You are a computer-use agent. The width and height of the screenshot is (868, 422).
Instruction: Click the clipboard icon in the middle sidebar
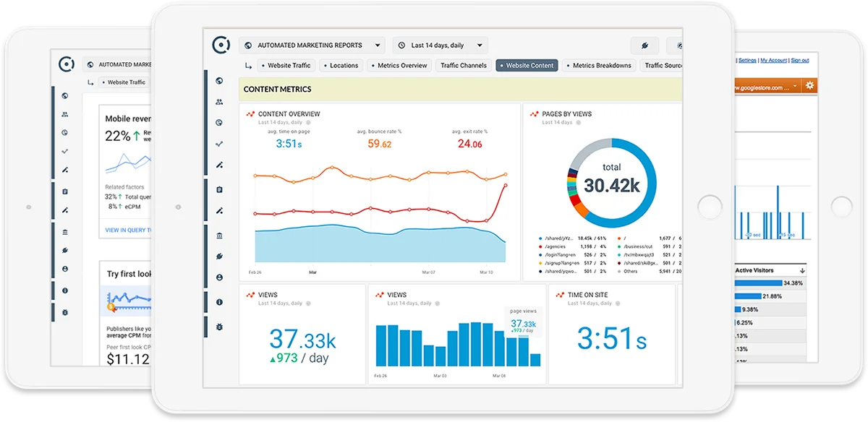tap(219, 189)
